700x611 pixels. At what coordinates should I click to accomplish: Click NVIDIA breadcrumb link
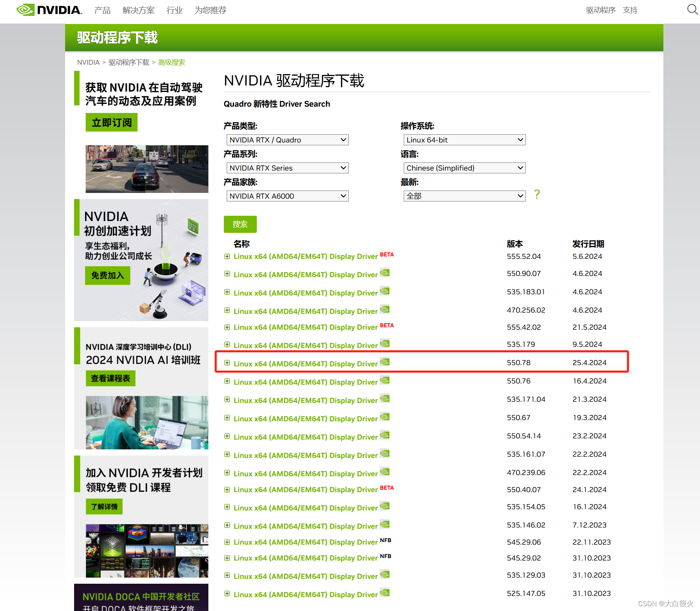pos(88,62)
